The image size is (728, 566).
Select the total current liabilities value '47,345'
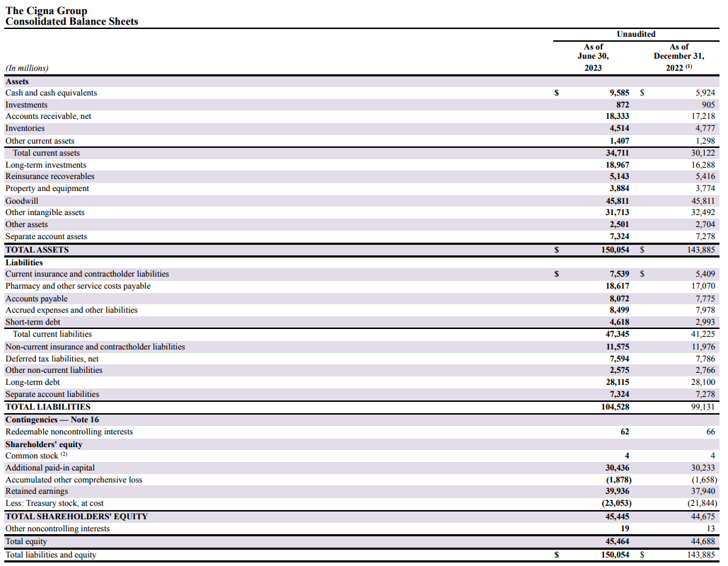tap(618, 335)
